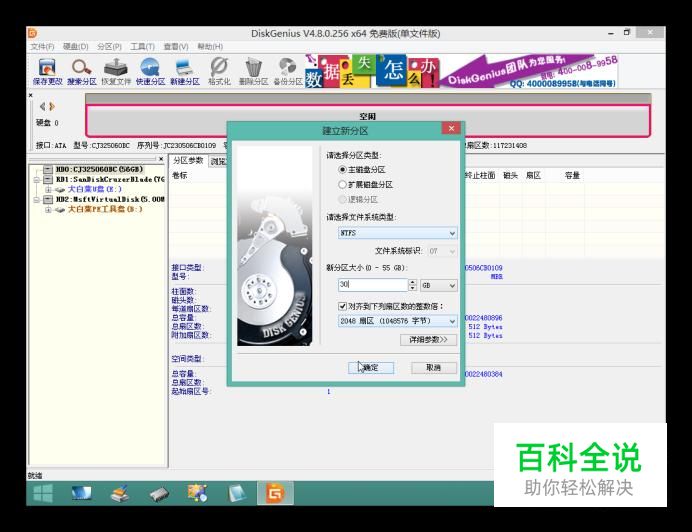The height and width of the screenshot is (532, 692).
Task: Click the Quick Partition (快速分区) toolbar icon
Action: [x=150, y=72]
